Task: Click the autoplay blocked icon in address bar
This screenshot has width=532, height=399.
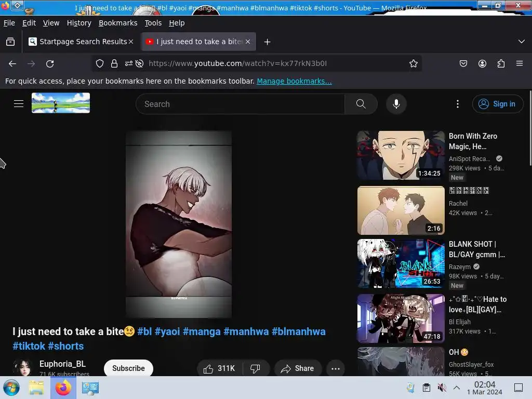Action: coord(139,63)
